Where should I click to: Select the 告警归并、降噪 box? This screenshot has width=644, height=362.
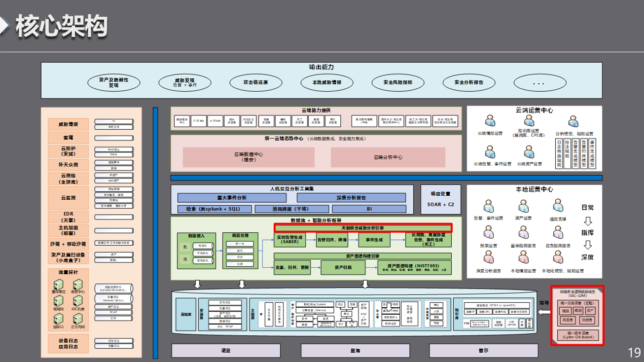click(x=332, y=240)
